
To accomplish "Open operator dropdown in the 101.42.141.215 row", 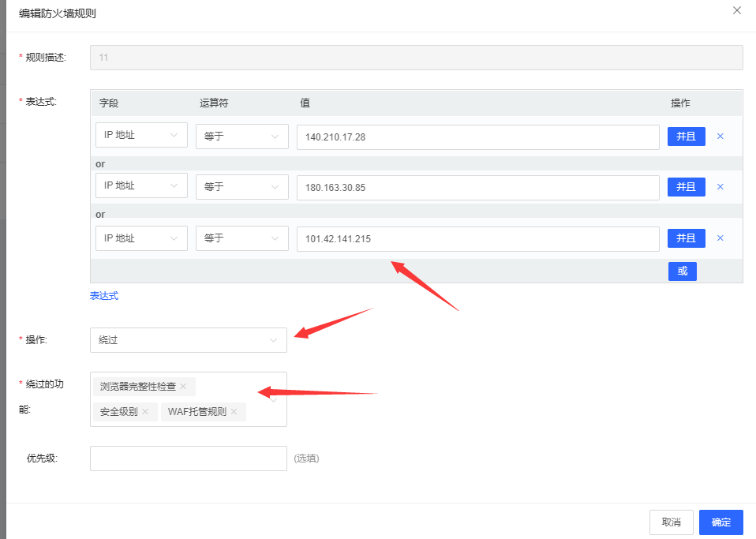I will [x=242, y=238].
